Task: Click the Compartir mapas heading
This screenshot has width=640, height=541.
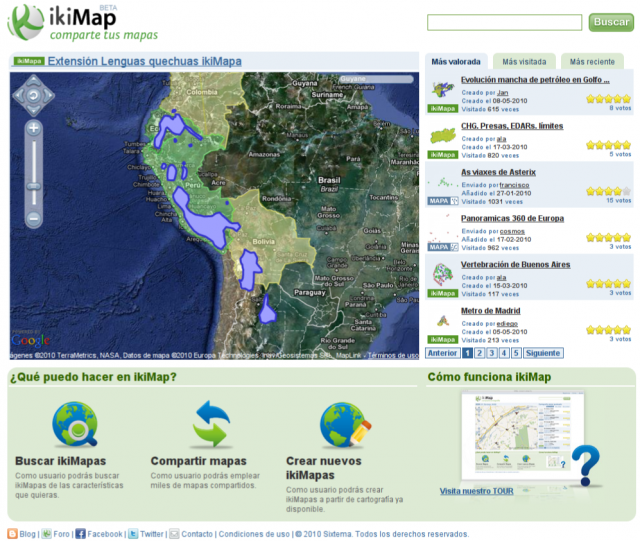Action: (198, 461)
